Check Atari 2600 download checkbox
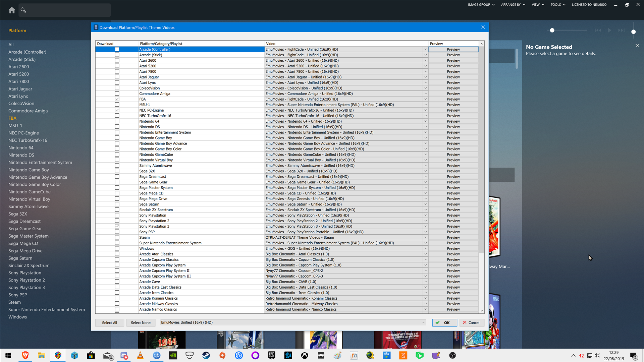 (117, 60)
